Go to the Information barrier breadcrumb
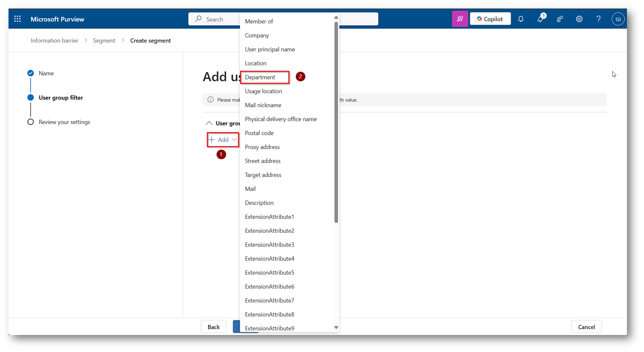 54,41
